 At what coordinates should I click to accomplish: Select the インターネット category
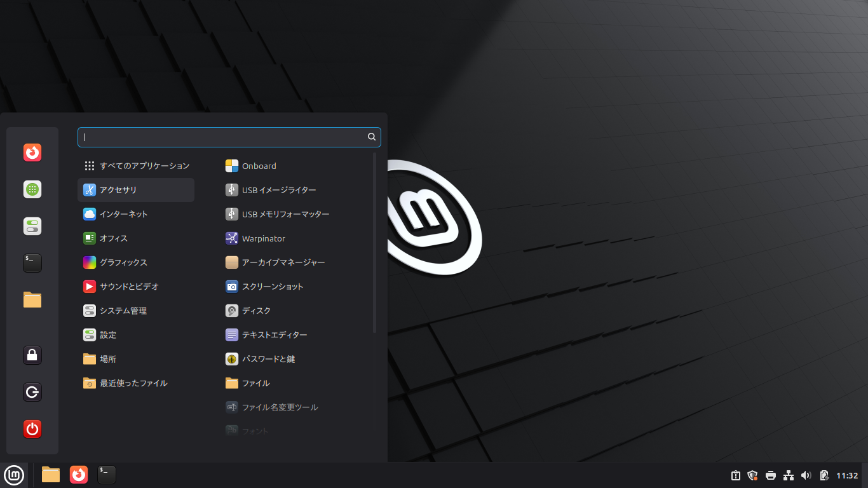tap(125, 214)
